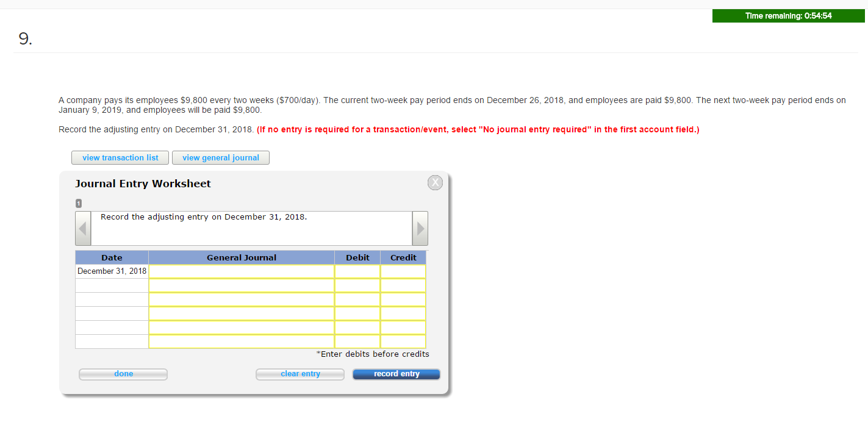
Task: Switch to view general journal tab
Action: (x=221, y=157)
